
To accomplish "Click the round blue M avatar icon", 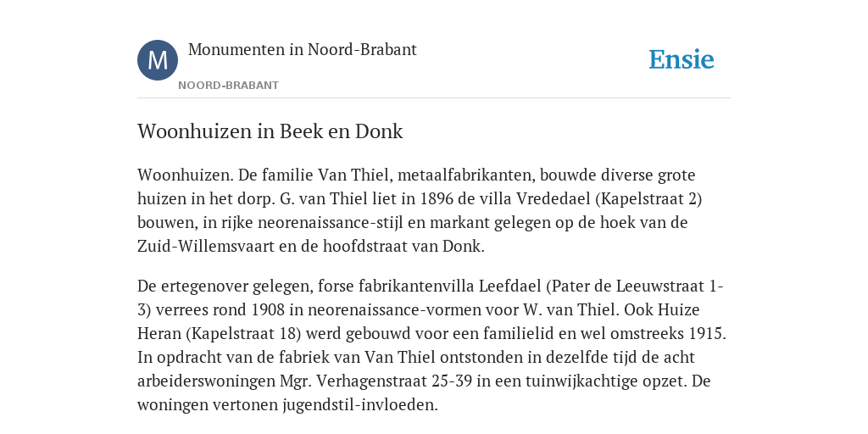I will point(158,60).
